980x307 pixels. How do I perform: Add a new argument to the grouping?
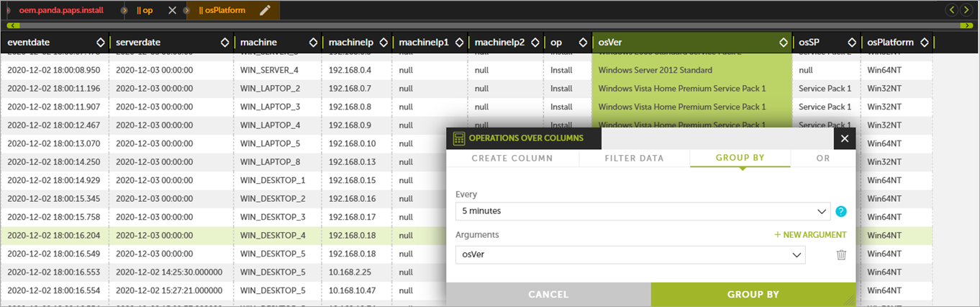(x=810, y=235)
